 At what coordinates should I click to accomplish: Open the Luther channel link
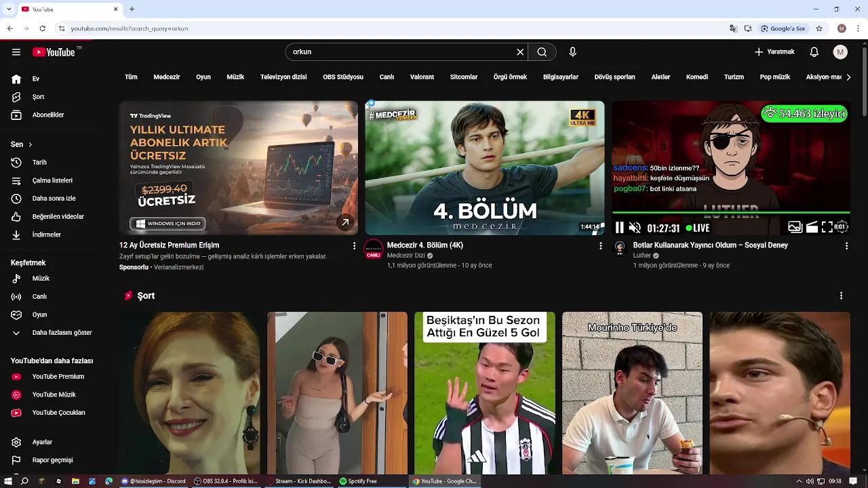point(642,256)
